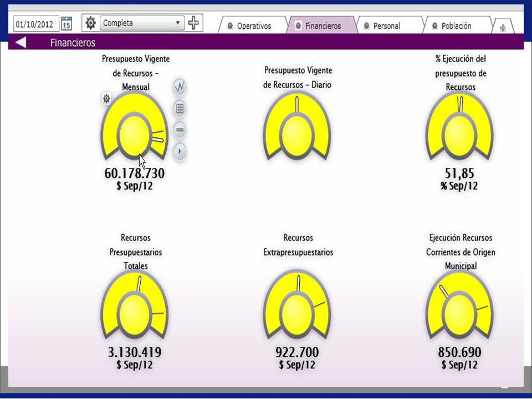Add a new tab with the small plus tab
The height and width of the screenshot is (399, 532).
click(503, 27)
